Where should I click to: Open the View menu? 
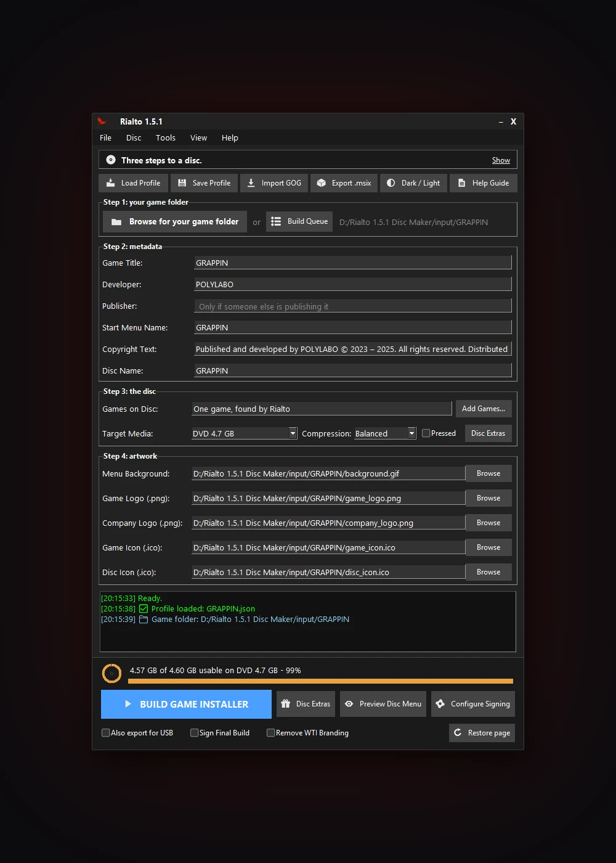point(198,138)
